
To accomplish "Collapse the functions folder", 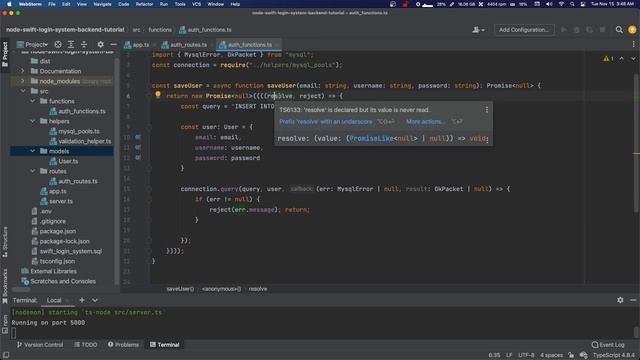I will coord(33,101).
